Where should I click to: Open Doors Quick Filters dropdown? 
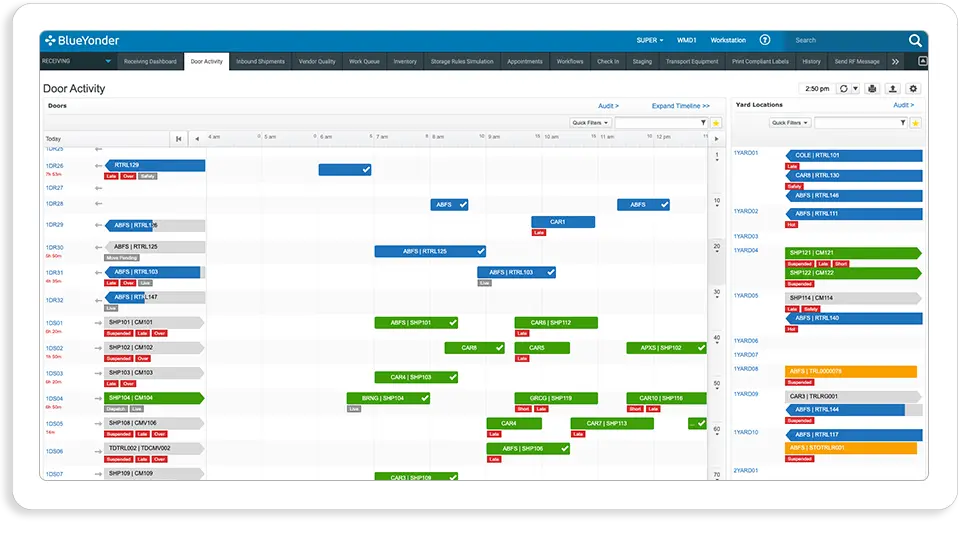(590, 123)
